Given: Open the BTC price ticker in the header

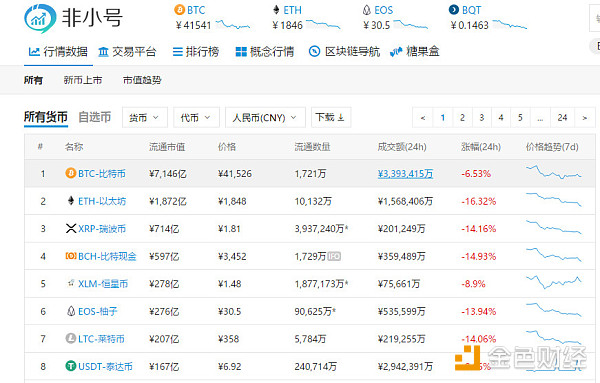Looking at the screenshot, I should [212, 18].
